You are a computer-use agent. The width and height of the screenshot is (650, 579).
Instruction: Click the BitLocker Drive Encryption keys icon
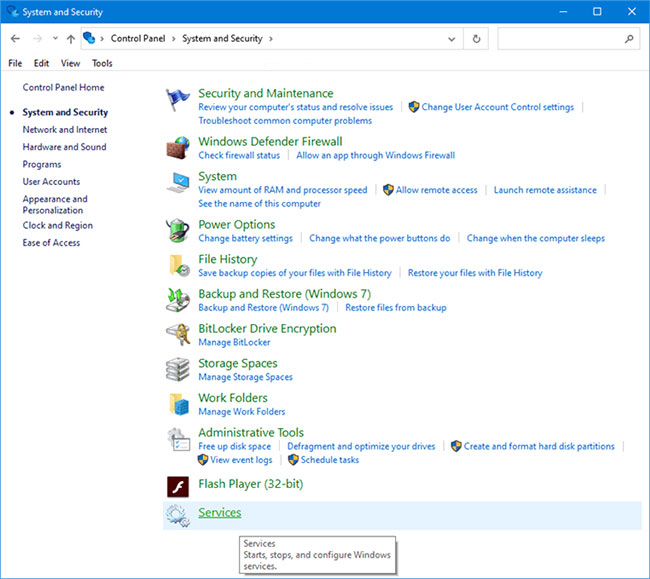[x=178, y=334]
